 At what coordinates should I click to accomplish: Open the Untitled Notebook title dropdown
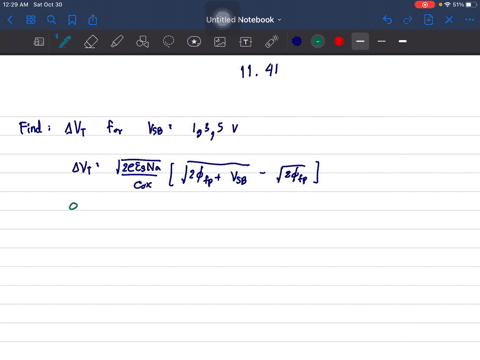click(x=244, y=20)
